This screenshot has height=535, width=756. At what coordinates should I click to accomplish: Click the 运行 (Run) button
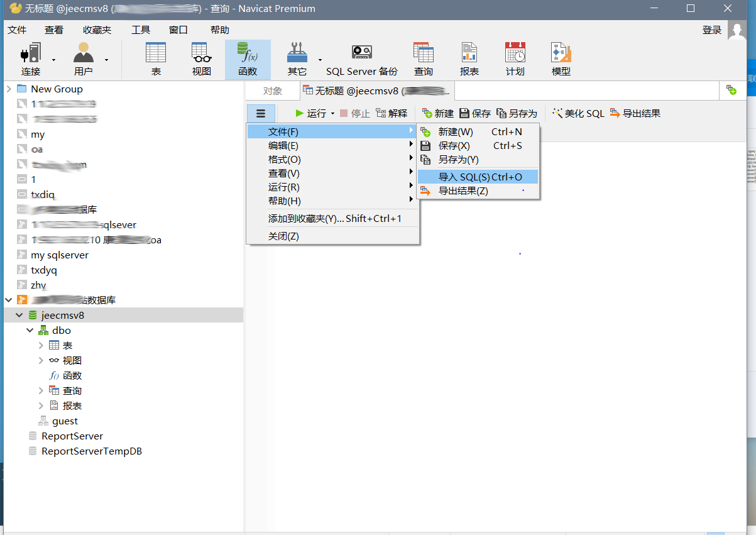[310, 114]
